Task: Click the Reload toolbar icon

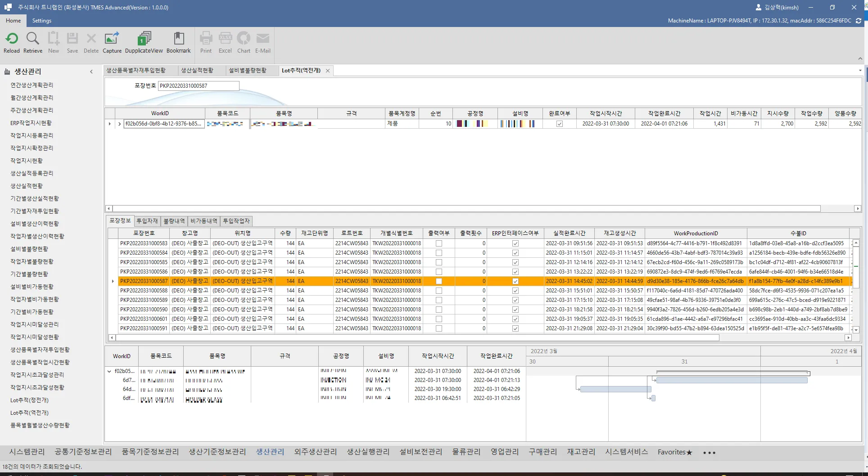Action: point(12,39)
